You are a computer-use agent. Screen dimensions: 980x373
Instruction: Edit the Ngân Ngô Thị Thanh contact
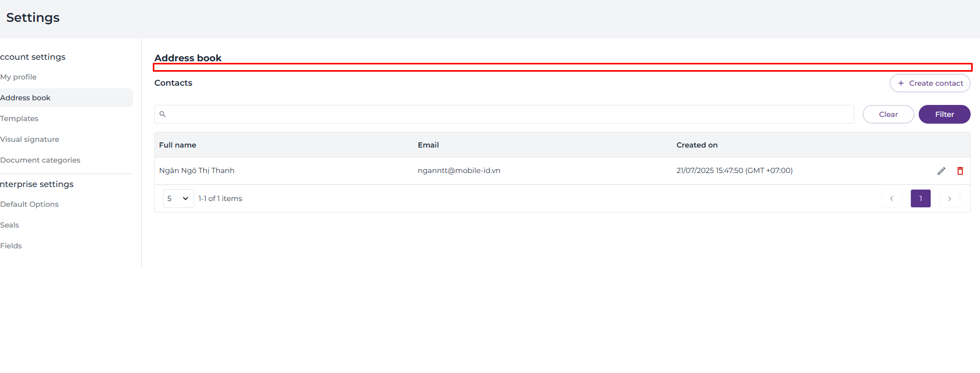point(941,171)
